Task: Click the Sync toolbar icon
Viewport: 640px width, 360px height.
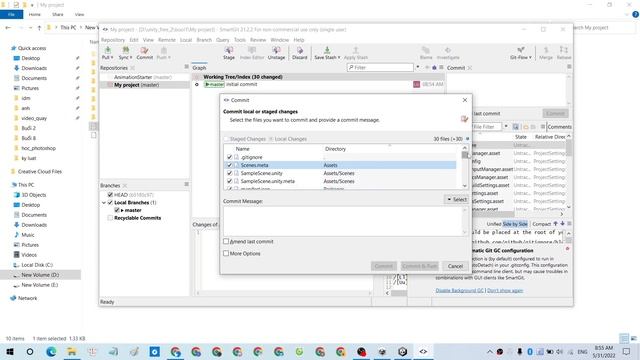Action: point(125,50)
